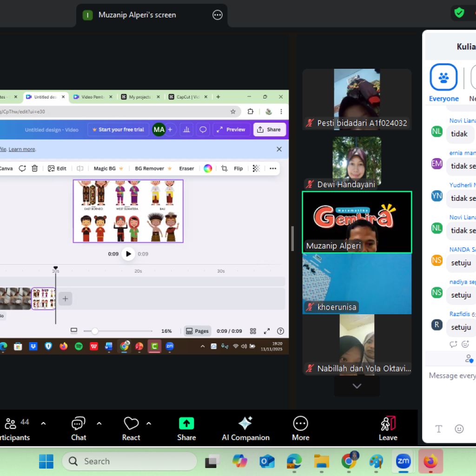The height and width of the screenshot is (476, 476).
Task: Open screen share options ellipsis at top
Action: (218, 15)
